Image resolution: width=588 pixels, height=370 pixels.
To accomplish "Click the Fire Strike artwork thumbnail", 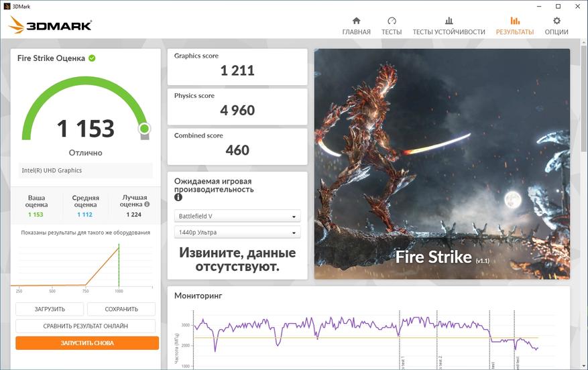I will pos(442,164).
